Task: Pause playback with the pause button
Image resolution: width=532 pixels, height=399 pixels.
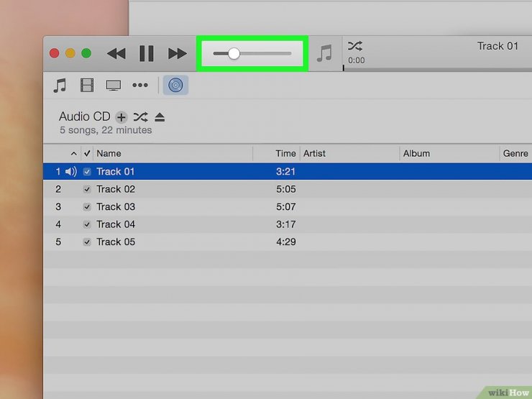Action: coord(147,54)
